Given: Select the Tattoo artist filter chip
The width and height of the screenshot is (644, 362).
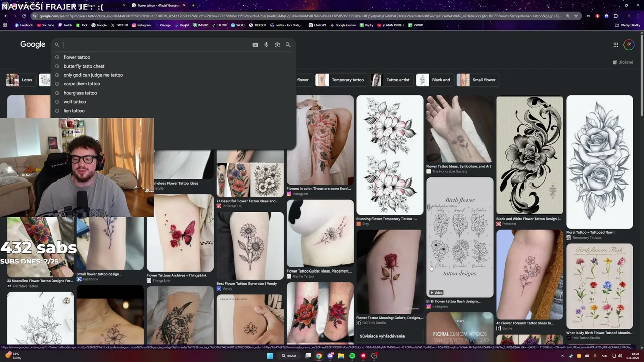Looking at the screenshot, I should tap(391, 80).
